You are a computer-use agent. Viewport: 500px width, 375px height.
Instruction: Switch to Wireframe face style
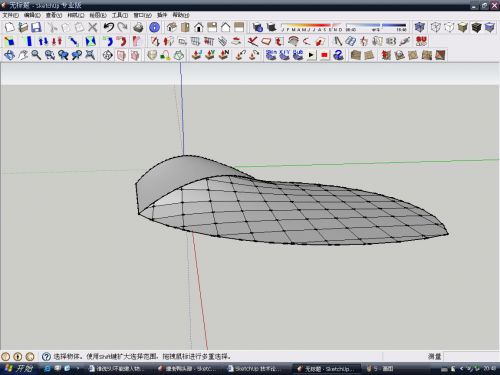(436, 27)
